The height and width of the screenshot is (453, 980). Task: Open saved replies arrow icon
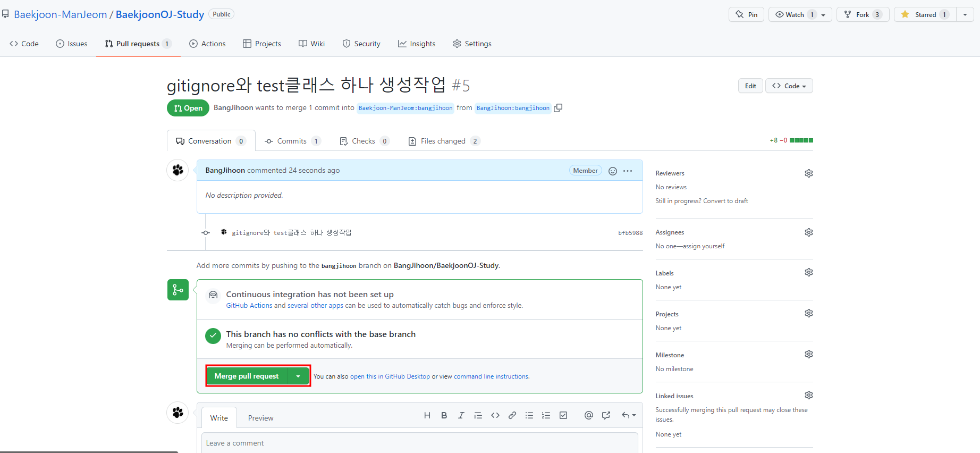point(628,416)
